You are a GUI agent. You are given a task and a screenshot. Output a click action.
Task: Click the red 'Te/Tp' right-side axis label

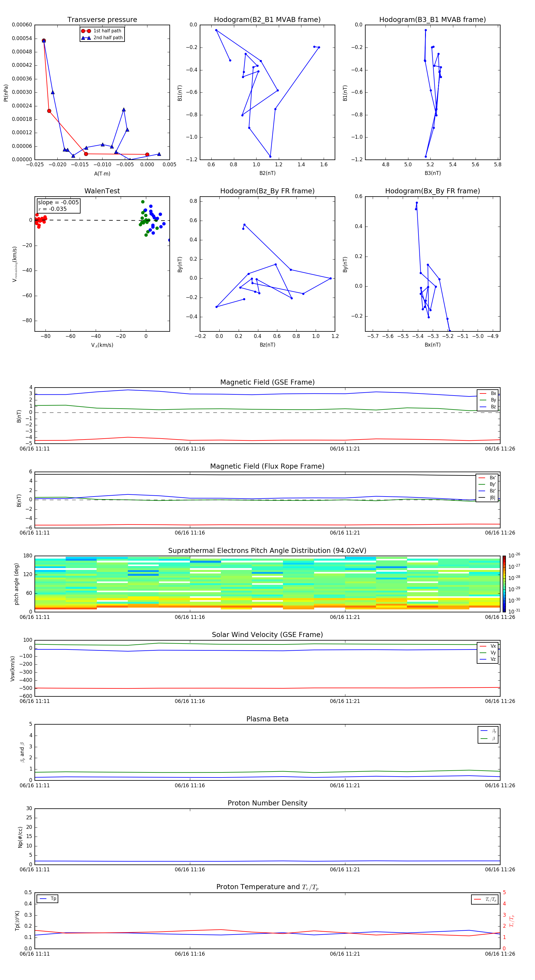click(x=512, y=921)
